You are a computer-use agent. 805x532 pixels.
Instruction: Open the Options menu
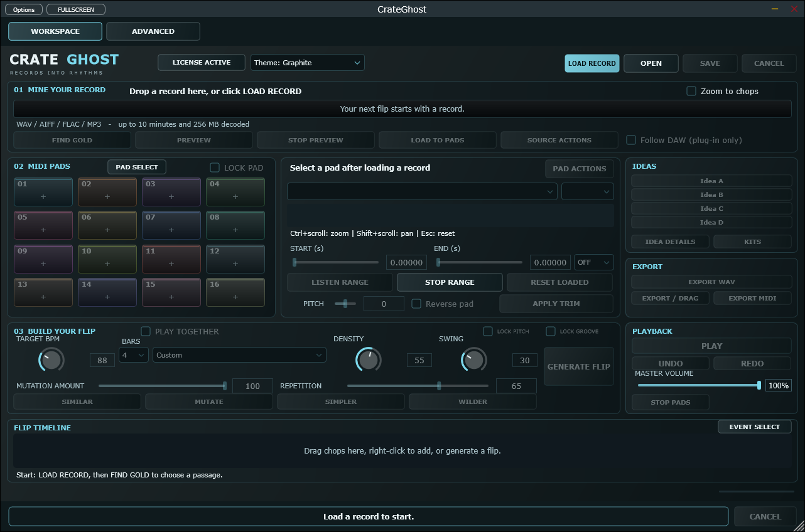pyautogui.click(x=24, y=9)
